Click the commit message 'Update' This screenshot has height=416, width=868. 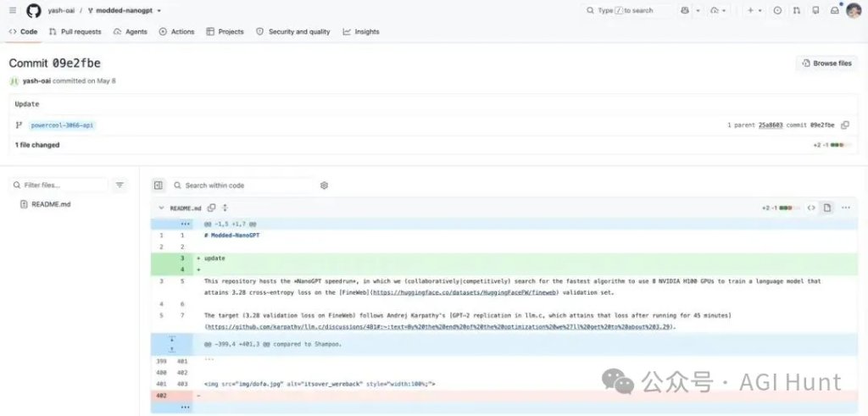coord(27,104)
